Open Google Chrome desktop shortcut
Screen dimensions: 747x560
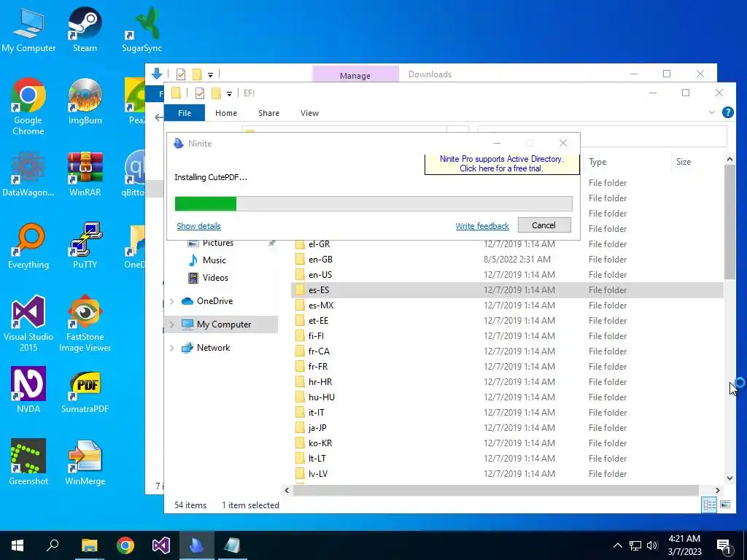(28, 106)
